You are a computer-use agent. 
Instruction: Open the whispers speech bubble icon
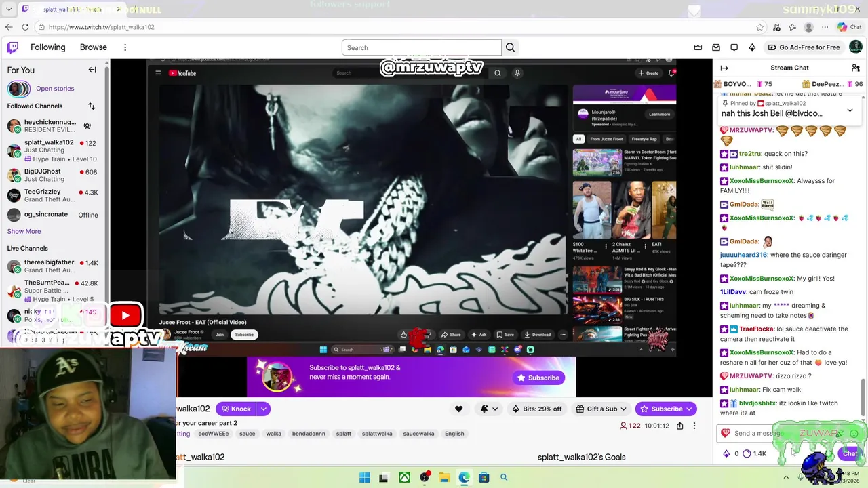pos(734,47)
